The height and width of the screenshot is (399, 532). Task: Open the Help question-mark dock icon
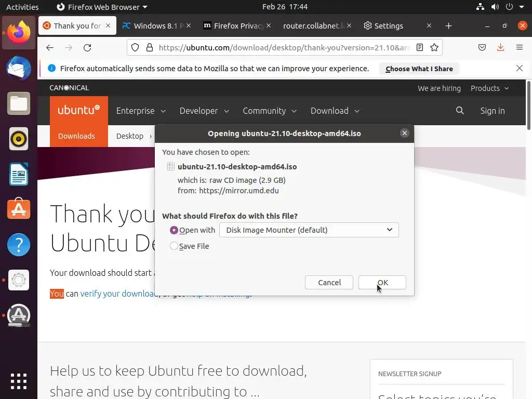coord(19,245)
